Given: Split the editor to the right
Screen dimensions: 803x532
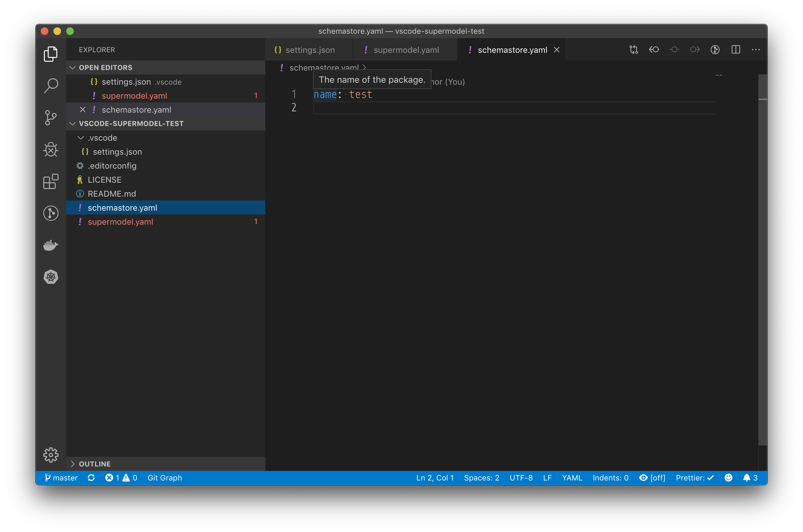Looking at the screenshot, I should pos(736,50).
